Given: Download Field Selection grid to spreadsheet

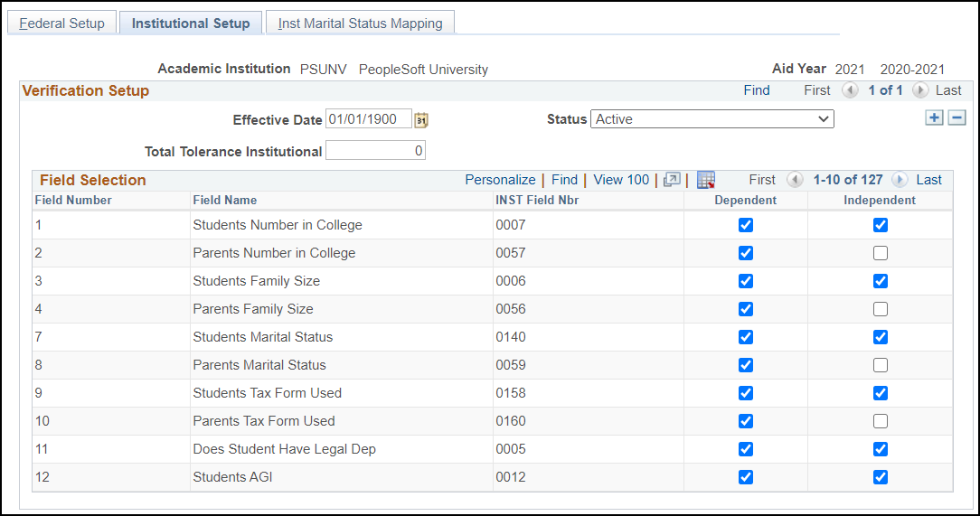Looking at the screenshot, I should (706, 180).
